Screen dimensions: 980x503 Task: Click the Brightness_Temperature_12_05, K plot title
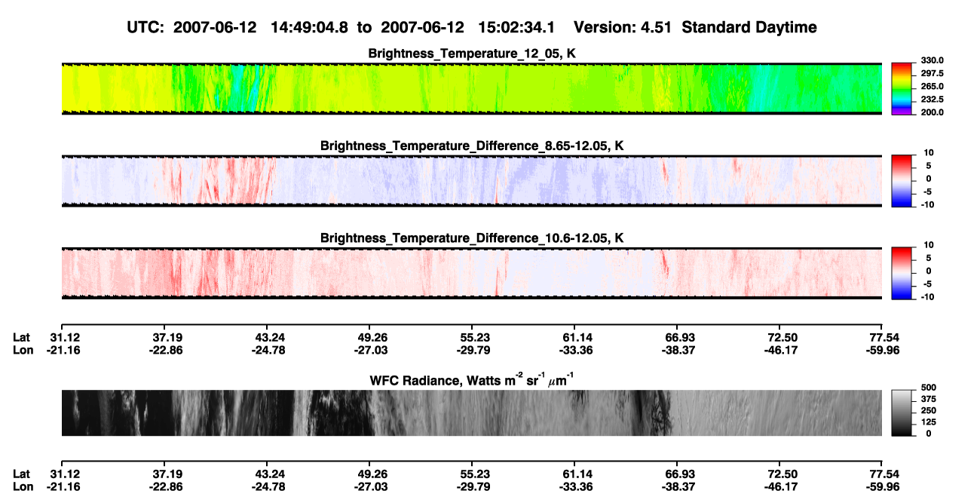[x=472, y=54]
